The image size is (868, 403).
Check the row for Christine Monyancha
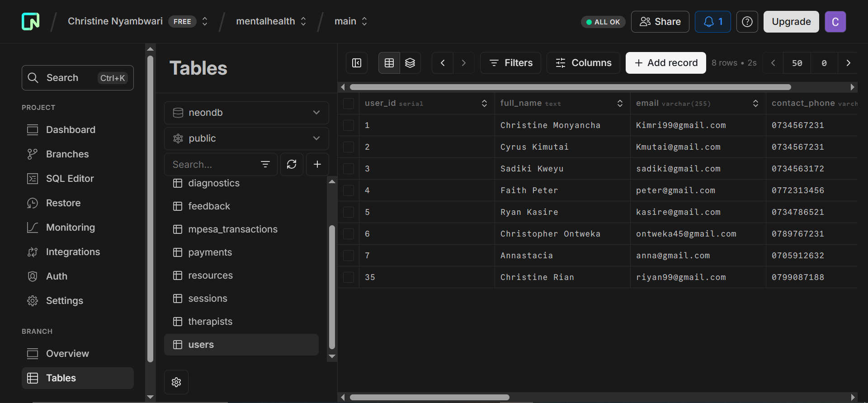click(x=349, y=125)
